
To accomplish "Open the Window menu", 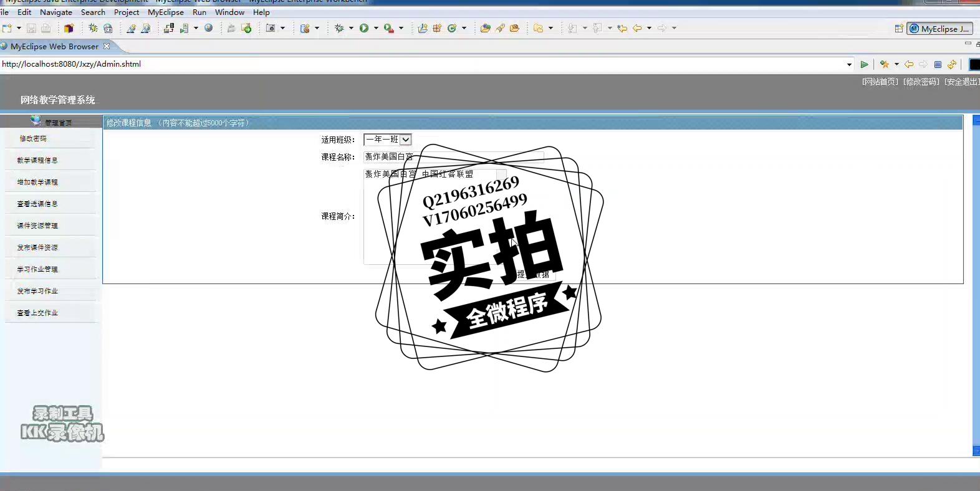I will coord(229,12).
